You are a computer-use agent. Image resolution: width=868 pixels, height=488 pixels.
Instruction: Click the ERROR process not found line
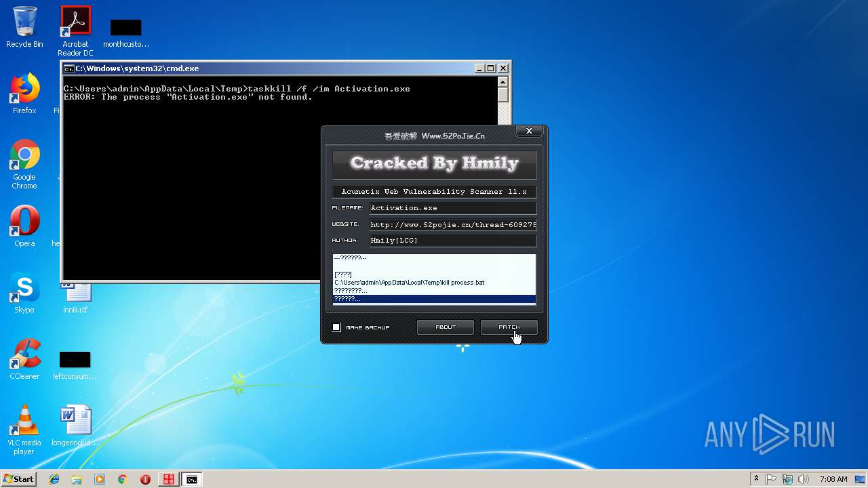tap(188, 97)
